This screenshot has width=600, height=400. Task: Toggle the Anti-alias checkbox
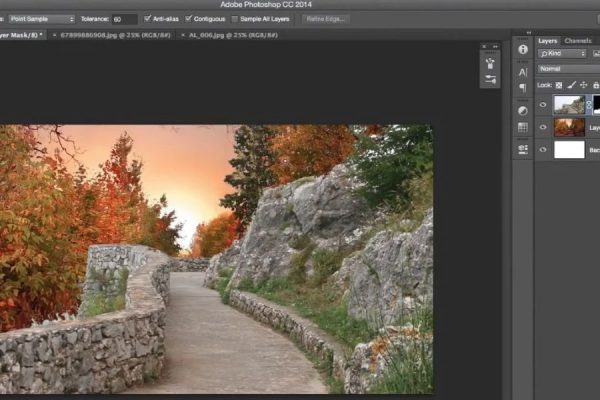pyautogui.click(x=149, y=19)
